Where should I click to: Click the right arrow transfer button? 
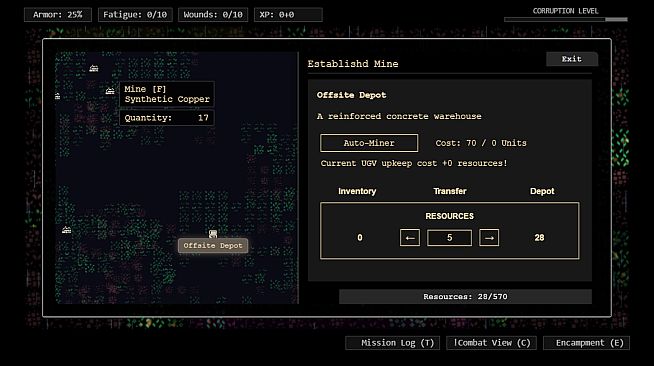pos(489,238)
